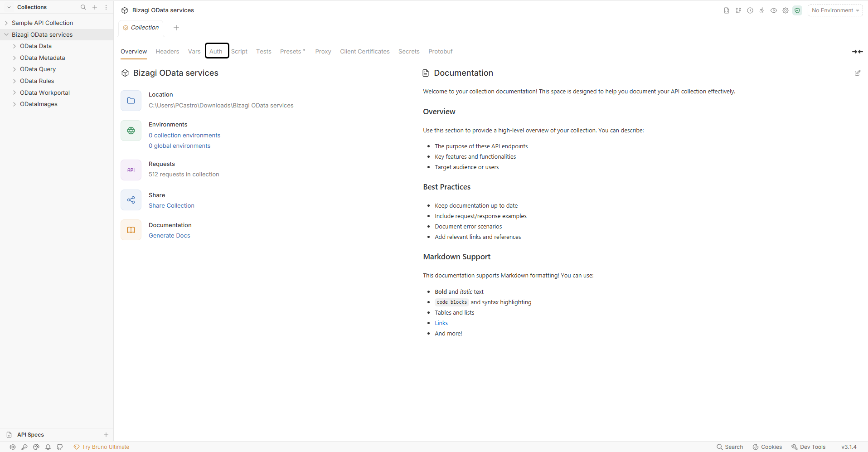Image resolution: width=868 pixels, height=452 pixels.
Task: Add an API spec with plus icon
Action: coord(106,435)
